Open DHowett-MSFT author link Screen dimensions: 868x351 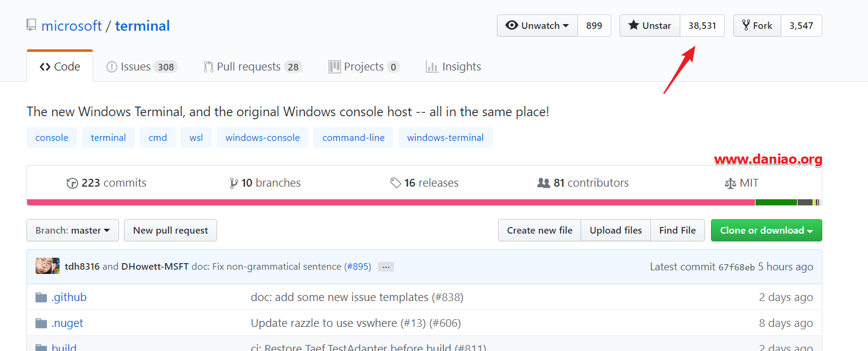(155, 267)
